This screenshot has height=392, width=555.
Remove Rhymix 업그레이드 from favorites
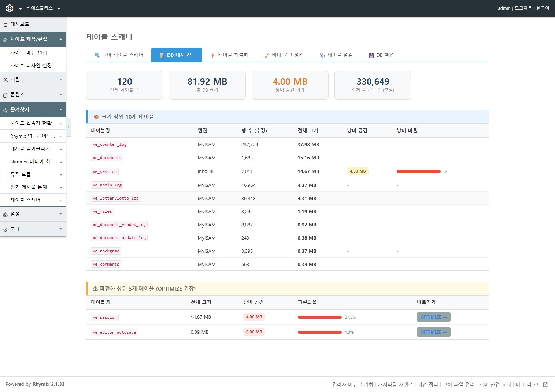pyautogui.click(x=61, y=136)
